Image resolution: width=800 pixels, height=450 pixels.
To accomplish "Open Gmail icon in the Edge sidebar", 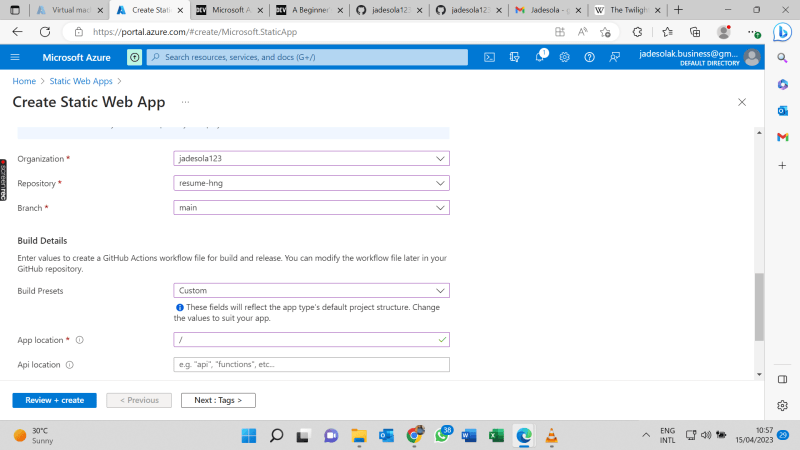I will (782, 137).
